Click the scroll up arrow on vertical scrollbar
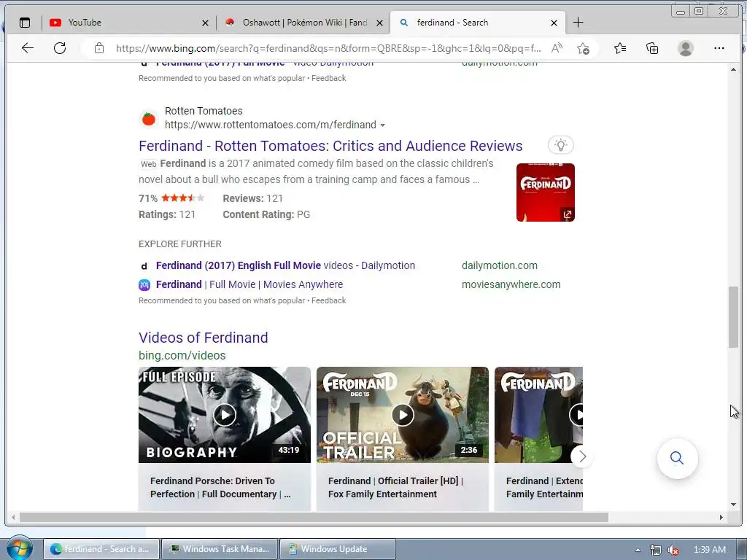The width and height of the screenshot is (747, 560). (x=734, y=69)
